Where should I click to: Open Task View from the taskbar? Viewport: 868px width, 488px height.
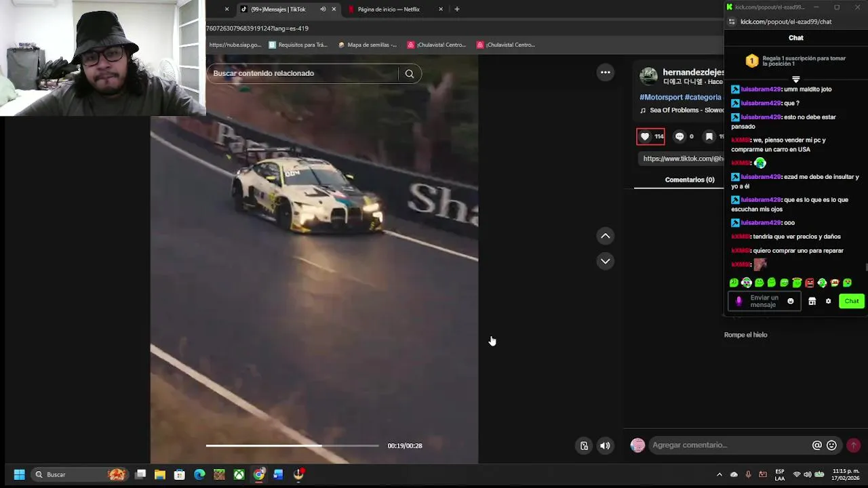tap(140, 474)
